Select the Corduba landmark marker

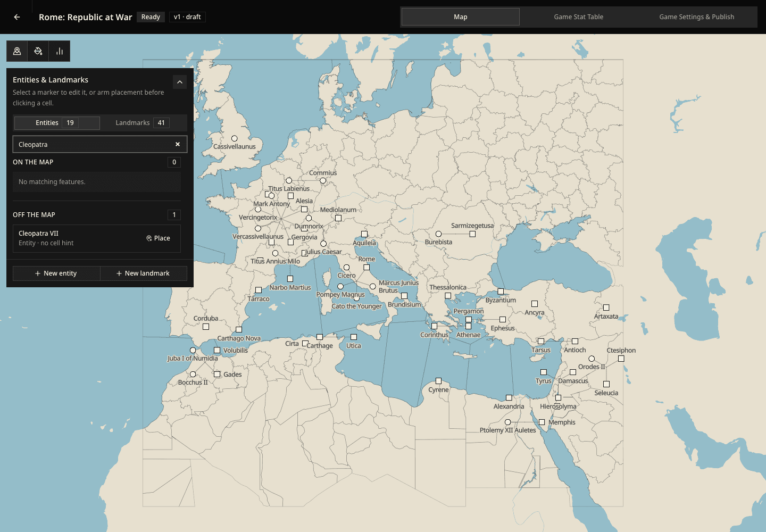coord(206,327)
